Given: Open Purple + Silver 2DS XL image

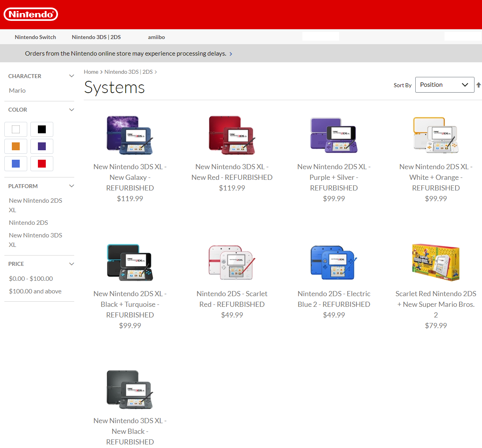Looking at the screenshot, I should pos(334,135).
